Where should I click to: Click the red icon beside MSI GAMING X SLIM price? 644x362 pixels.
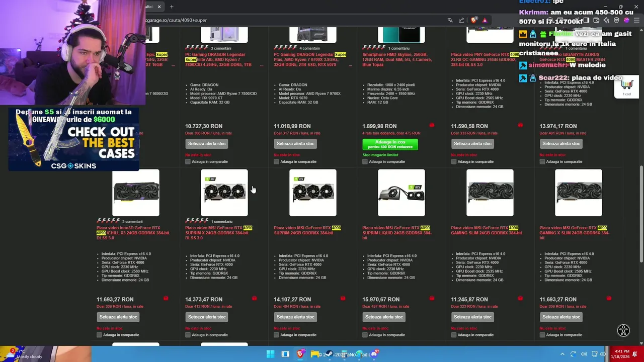tap(609, 298)
